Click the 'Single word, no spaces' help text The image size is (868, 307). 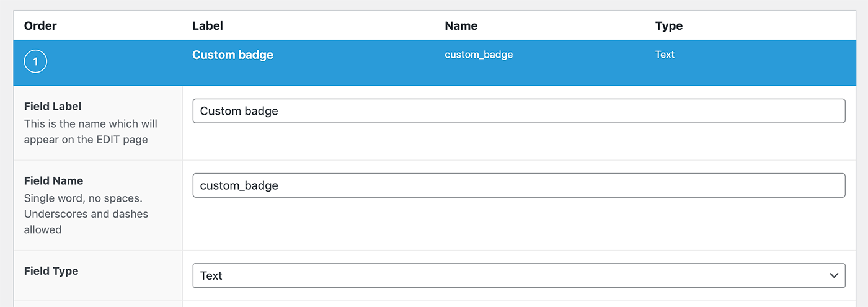[83, 198]
